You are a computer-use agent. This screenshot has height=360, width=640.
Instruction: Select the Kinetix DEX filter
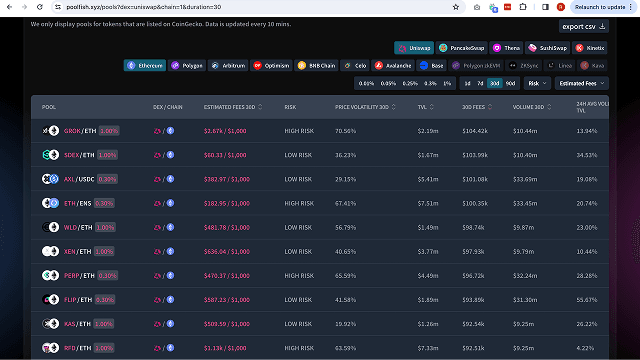pyautogui.click(x=590, y=48)
